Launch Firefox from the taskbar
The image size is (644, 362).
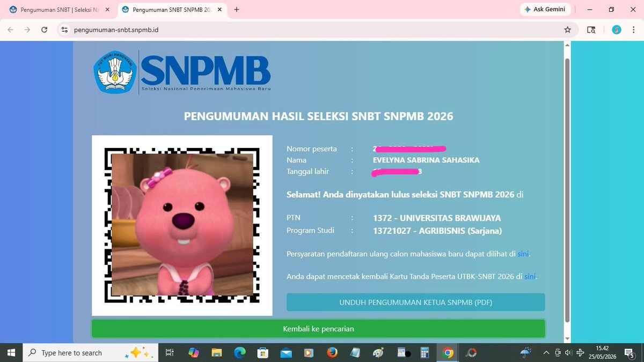(332, 352)
